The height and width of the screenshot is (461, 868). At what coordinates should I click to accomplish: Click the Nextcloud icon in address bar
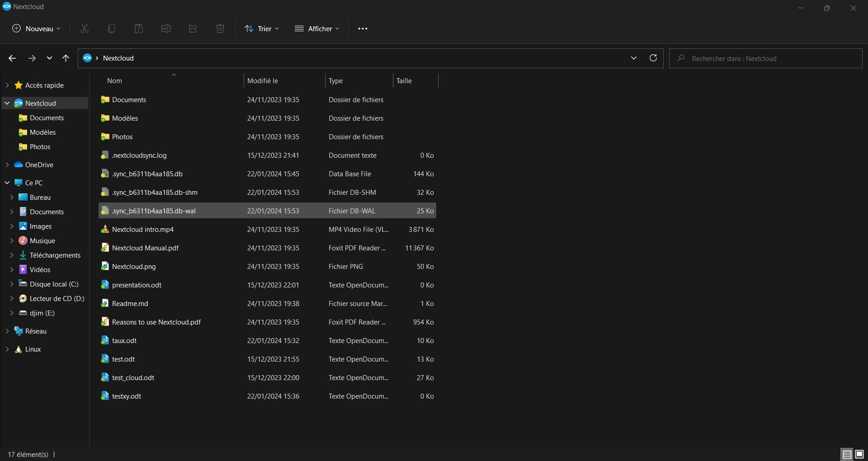point(87,58)
